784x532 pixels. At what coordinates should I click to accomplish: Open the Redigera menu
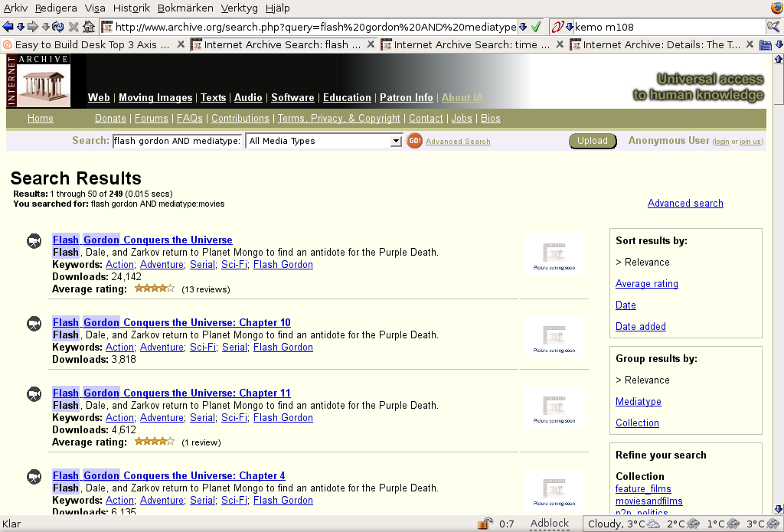pyautogui.click(x=56, y=8)
